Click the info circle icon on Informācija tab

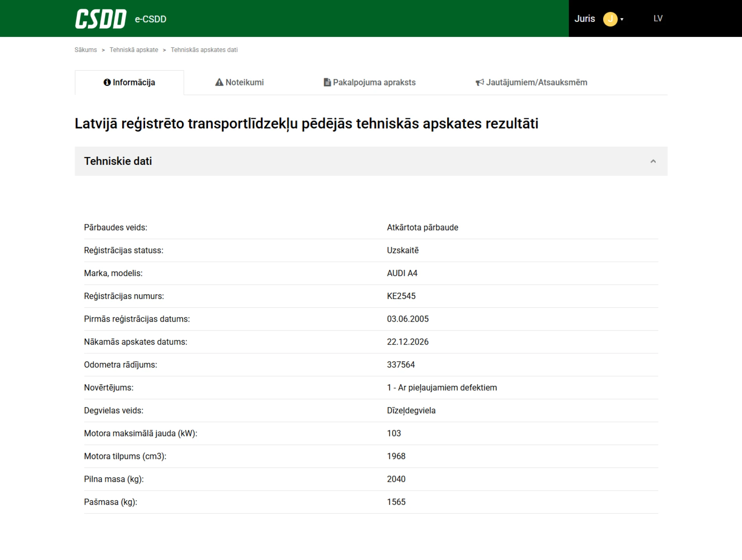pyautogui.click(x=107, y=82)
